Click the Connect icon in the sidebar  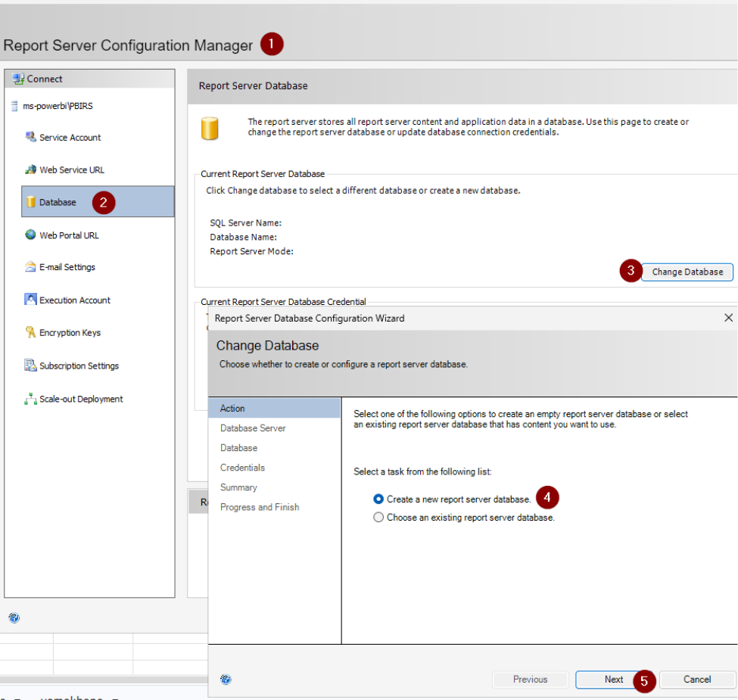coord(18,79)
